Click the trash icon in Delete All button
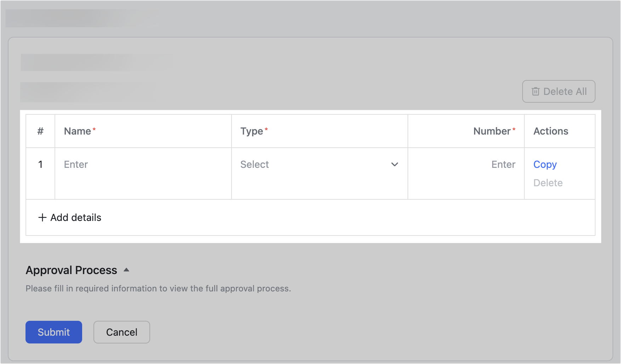Image resolution: width=621 pixels, height=364 pixels. 535,91
